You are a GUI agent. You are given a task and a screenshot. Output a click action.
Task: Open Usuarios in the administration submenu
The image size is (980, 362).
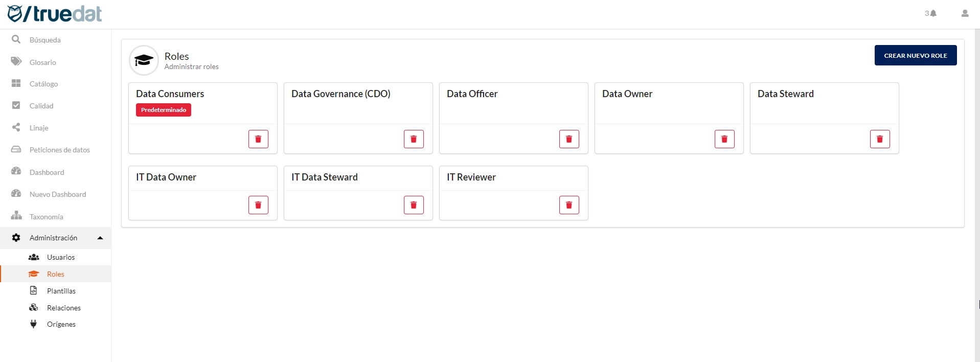click(60, 257)
